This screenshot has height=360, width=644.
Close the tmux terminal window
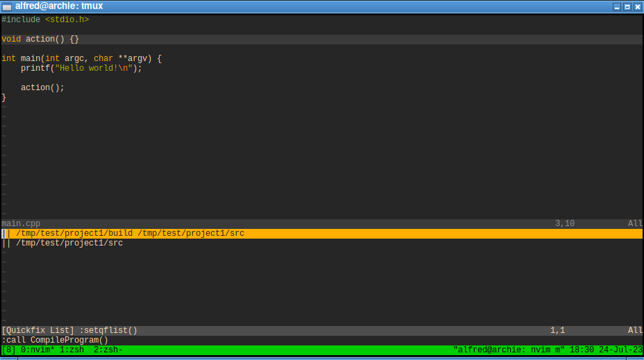tap(638, 6)
